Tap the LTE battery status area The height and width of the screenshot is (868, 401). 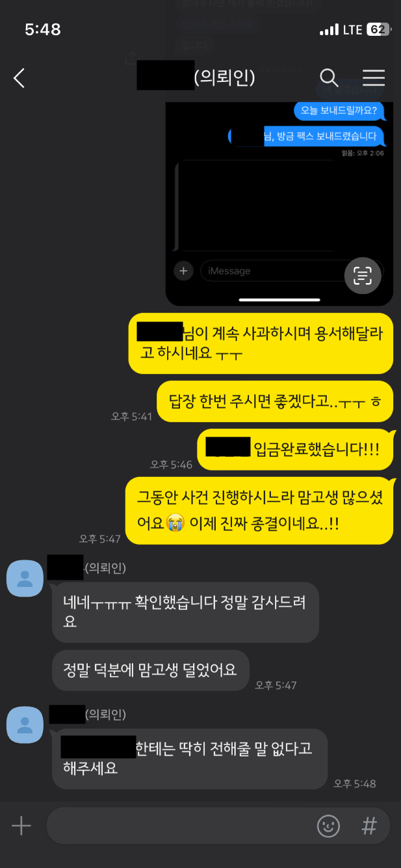coord(354,29)
